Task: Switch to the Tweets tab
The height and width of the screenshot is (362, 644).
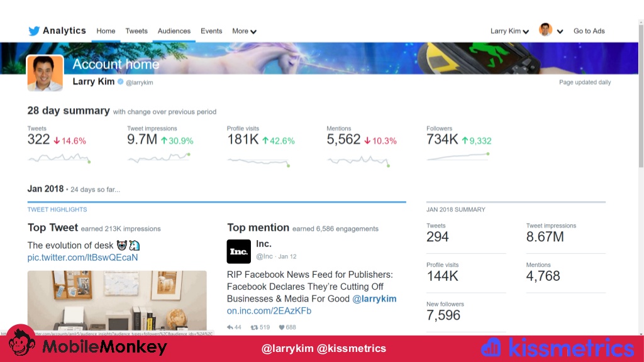Action: click(x=136, y=31)
